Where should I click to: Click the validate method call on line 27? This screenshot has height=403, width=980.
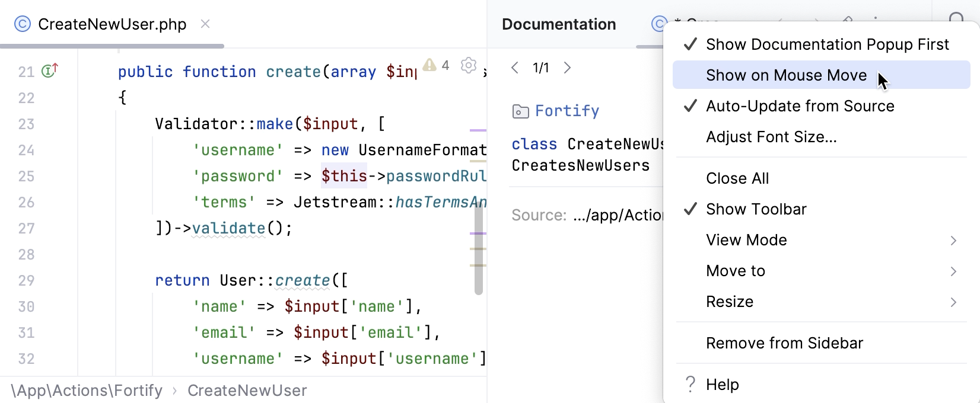228,228
